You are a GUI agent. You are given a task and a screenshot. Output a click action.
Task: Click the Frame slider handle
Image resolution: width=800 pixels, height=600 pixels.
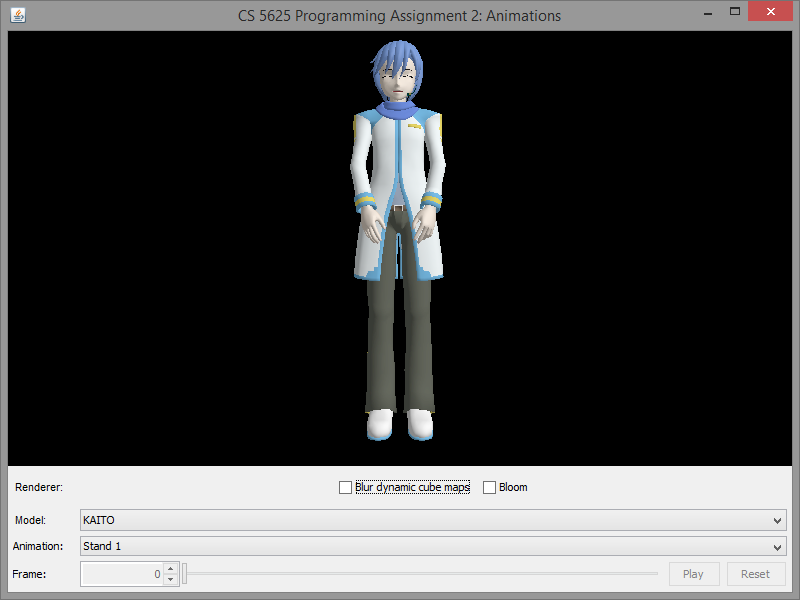[185, 574]
